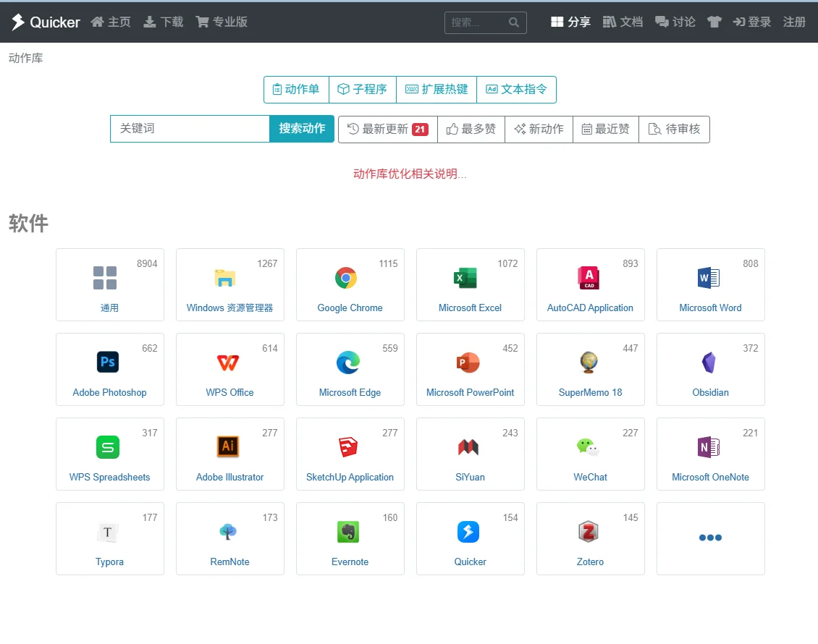Click the WeChat icon

(x=588, y=447)
